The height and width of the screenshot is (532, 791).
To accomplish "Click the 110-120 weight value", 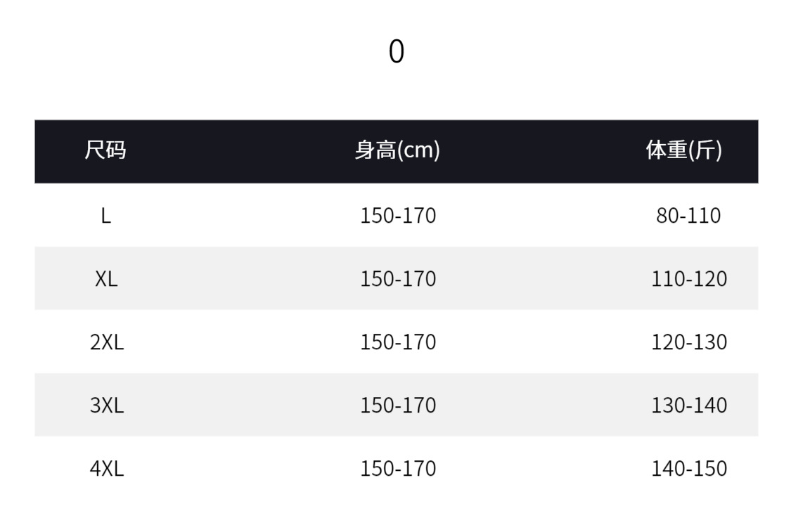I will click(688, 279).
